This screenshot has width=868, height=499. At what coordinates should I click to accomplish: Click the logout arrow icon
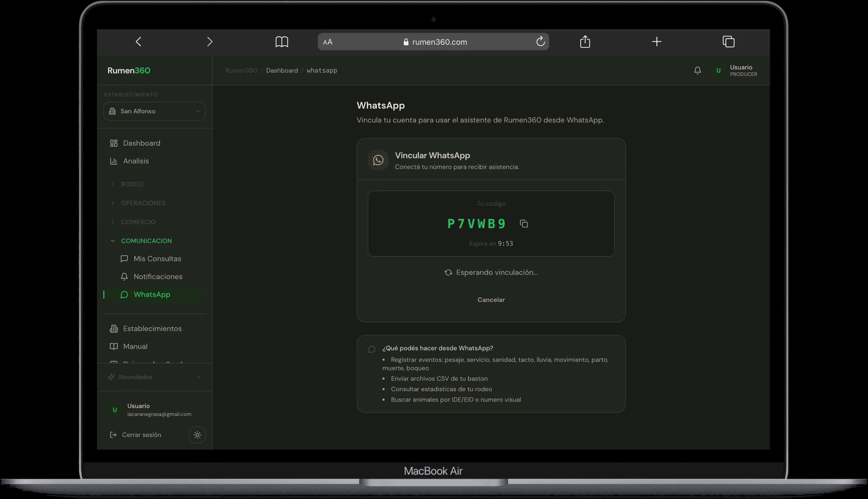(113, 435)
